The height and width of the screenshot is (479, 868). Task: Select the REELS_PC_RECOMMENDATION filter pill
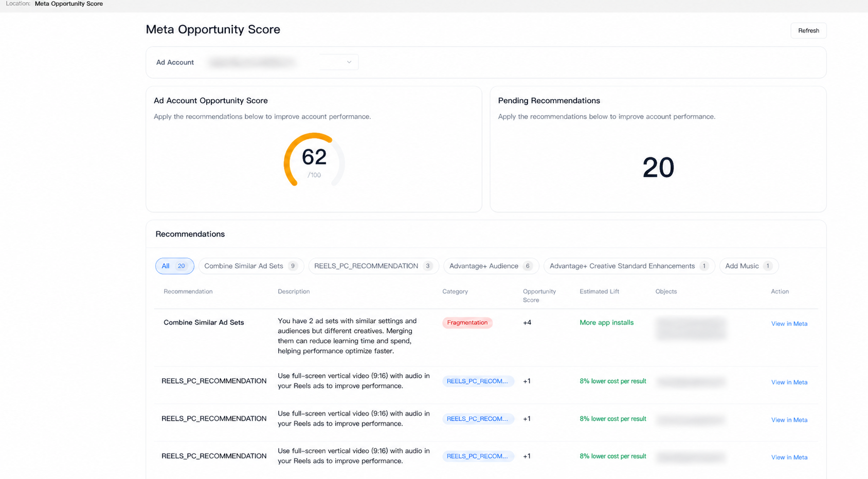click(x=373, y=266)
